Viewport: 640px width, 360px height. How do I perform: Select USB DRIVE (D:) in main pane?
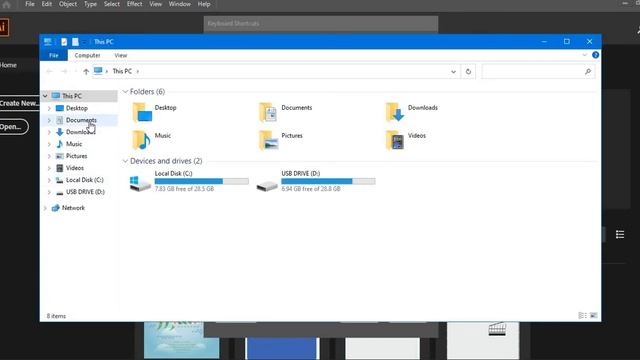[316, 181]
